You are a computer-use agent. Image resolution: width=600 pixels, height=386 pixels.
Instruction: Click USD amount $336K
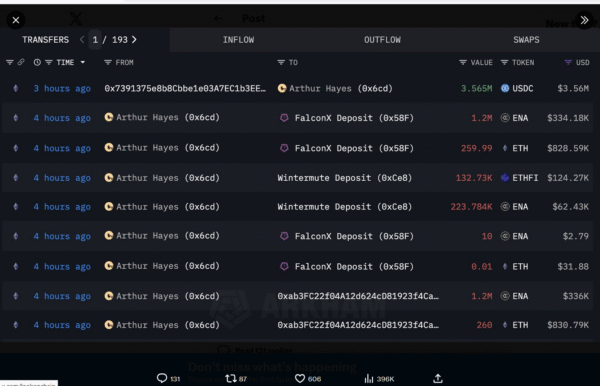[576, 296]
